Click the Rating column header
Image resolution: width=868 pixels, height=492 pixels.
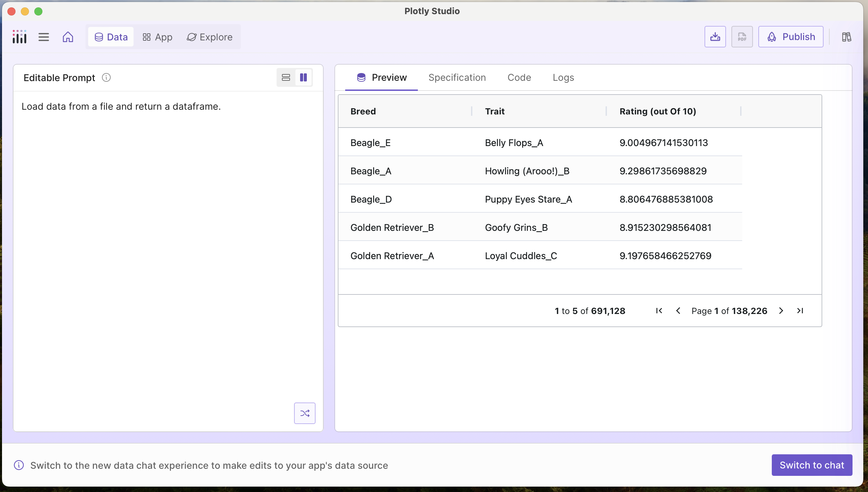tap(657, 111)
